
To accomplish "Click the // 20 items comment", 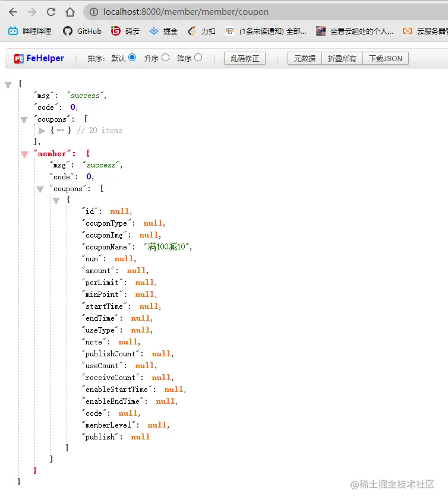I will [x=99, y=131].
